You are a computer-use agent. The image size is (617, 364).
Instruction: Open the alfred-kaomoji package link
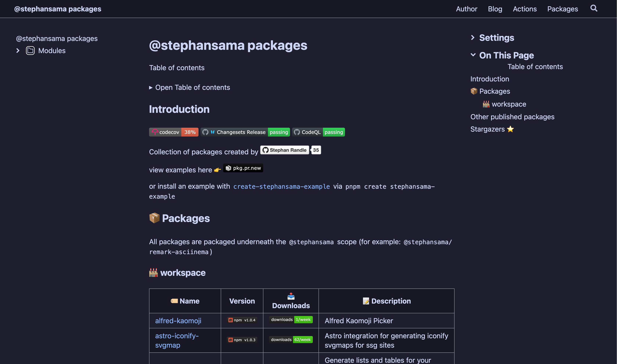[178, 321]
